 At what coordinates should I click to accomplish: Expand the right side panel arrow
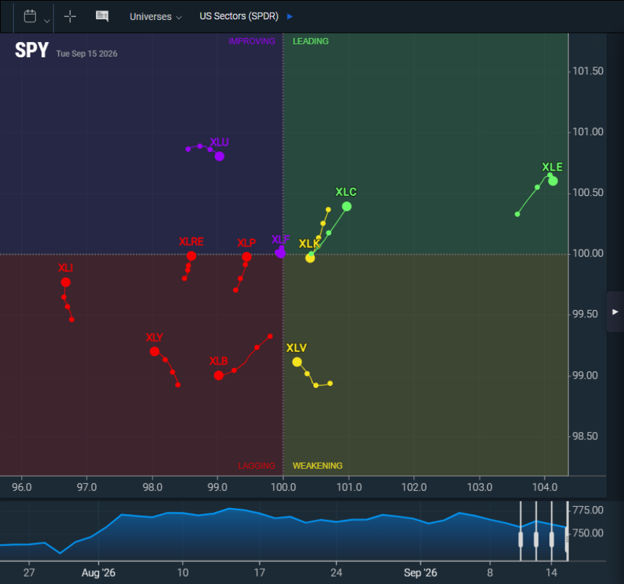tap(615, 312)
